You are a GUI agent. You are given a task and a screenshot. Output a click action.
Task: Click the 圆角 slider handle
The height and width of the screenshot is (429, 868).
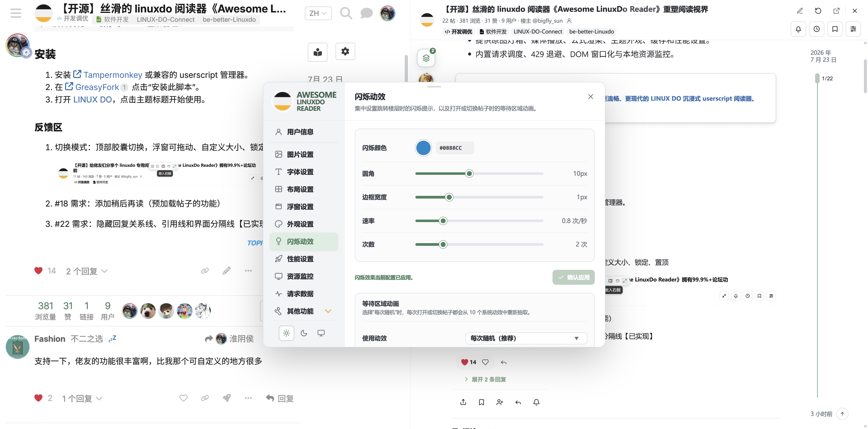coord(469,173)
